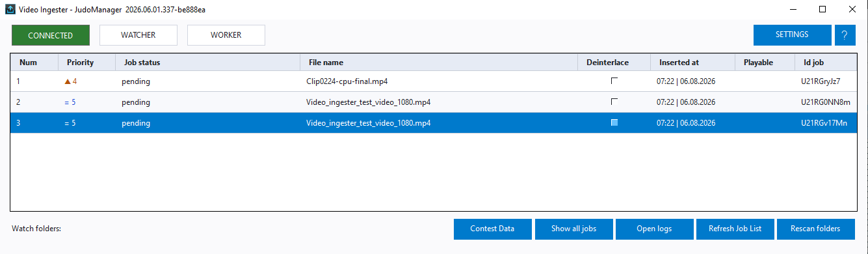Select the file name cell in row 2
Image resolution: width=868 pixels, height=254 pixels.
439,102
